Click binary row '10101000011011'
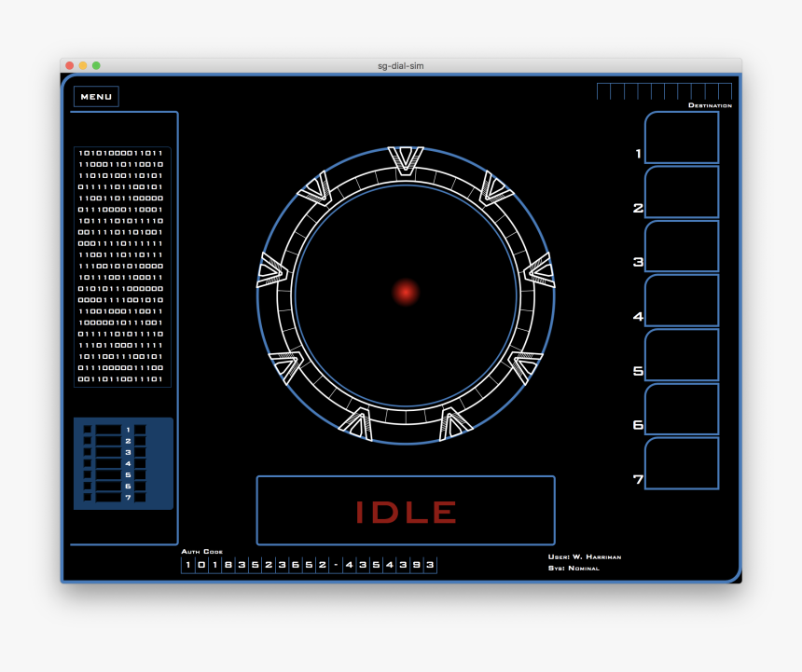 click(120, 153)
